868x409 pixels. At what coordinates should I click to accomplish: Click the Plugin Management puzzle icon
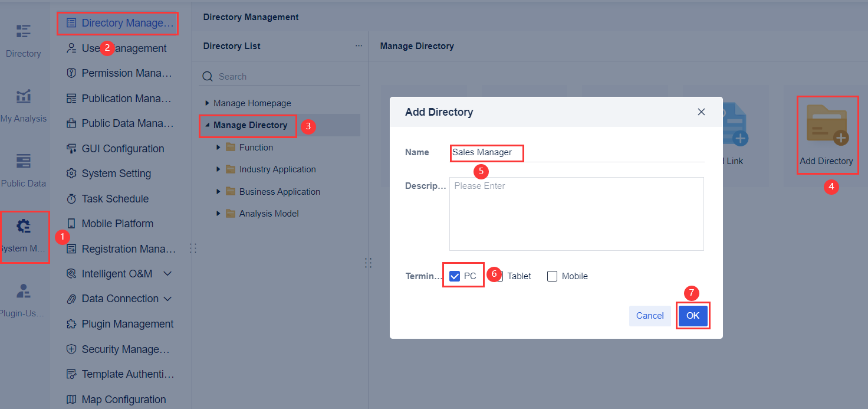(71, 324)
